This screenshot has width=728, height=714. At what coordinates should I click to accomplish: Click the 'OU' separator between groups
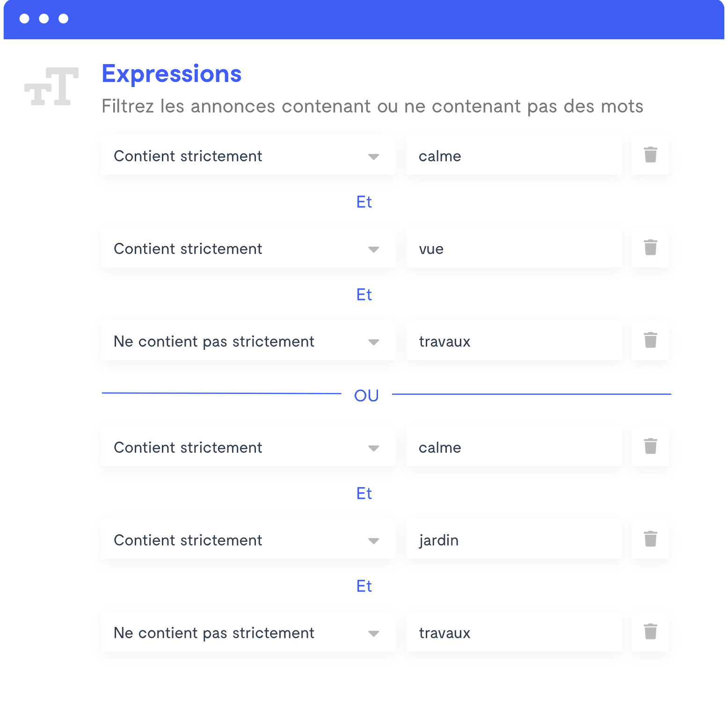point(366,395)
